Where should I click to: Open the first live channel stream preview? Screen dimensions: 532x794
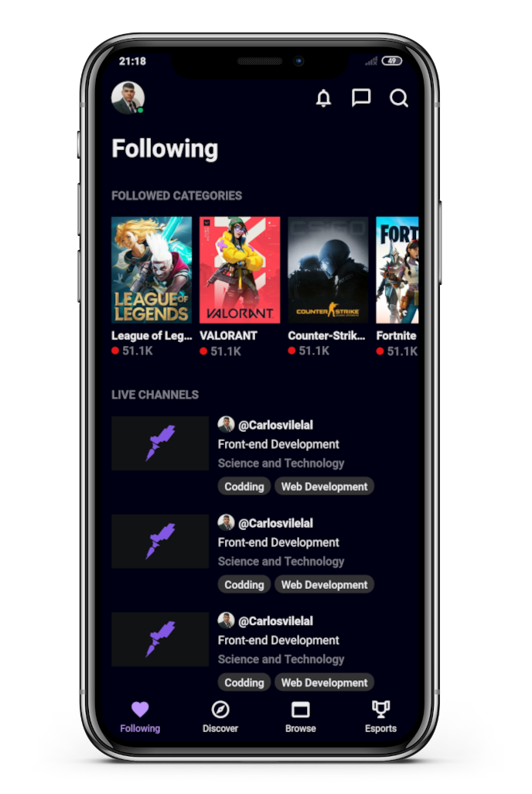coord(160,443)
